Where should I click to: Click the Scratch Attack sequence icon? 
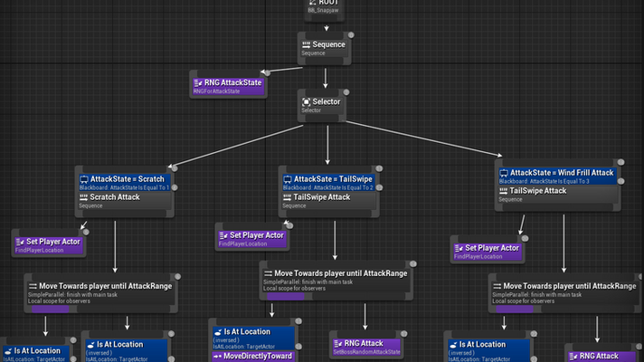click(x=83, y=197)
